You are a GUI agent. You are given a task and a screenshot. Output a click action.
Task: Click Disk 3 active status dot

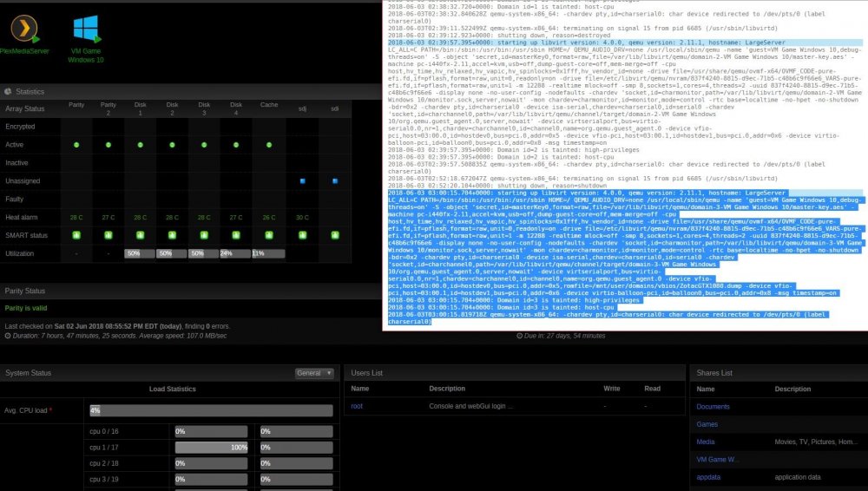[204, 145]
